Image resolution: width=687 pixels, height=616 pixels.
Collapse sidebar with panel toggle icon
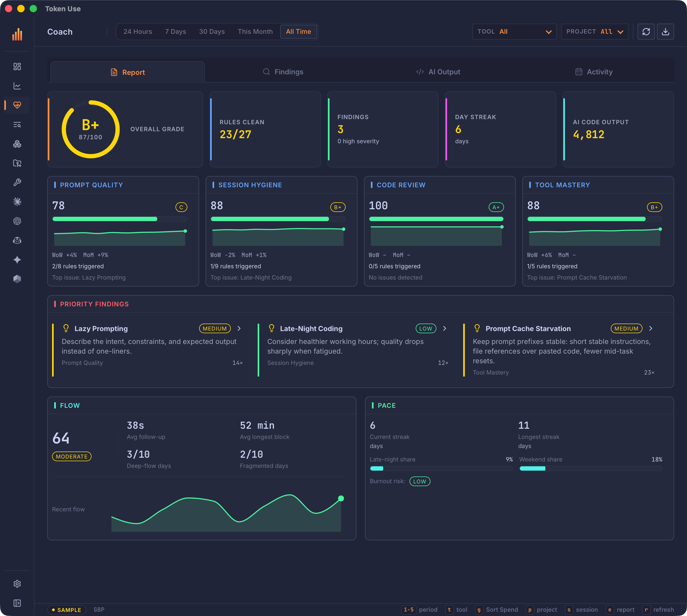tap(17, 603)
